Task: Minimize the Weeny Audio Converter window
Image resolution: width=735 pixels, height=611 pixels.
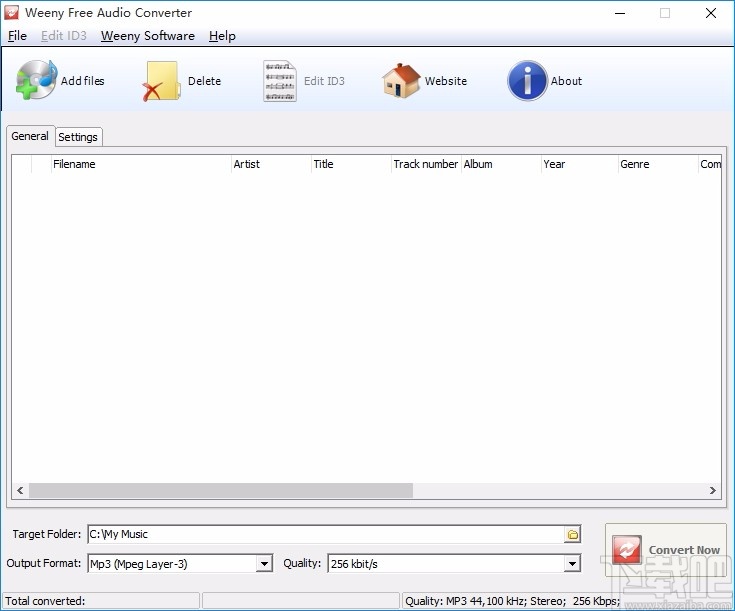Action: coord(620,13)
